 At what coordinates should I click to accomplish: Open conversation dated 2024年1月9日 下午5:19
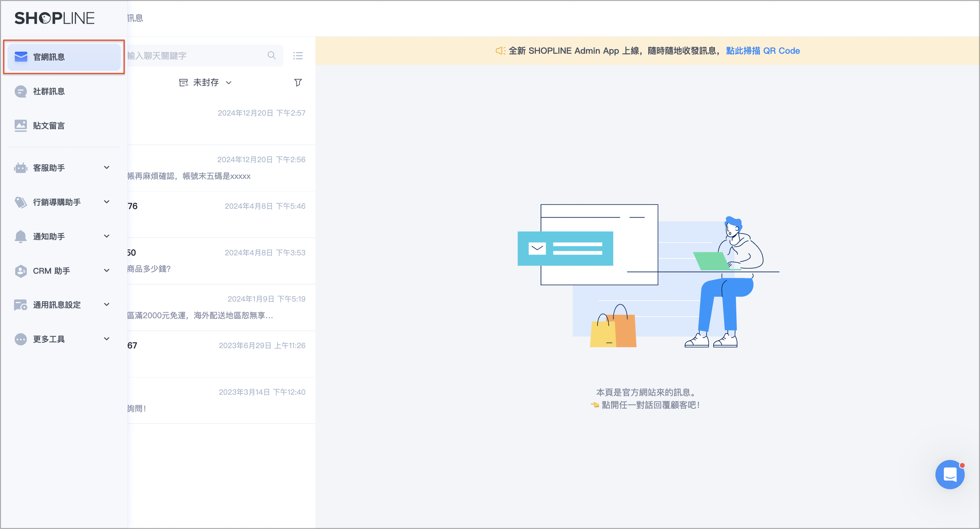tap(222, 307)
